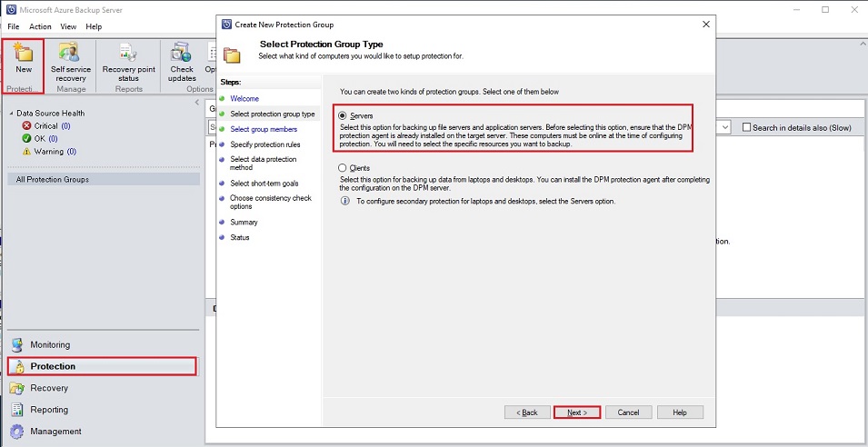Click the Critical (0) count link
The width and height of the screenshot is (868, 447).
tap(65, 126)
